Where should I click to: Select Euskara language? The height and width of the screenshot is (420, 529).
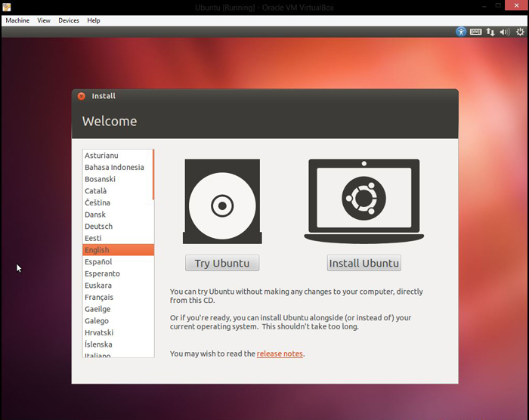click(x=117, y=286)
